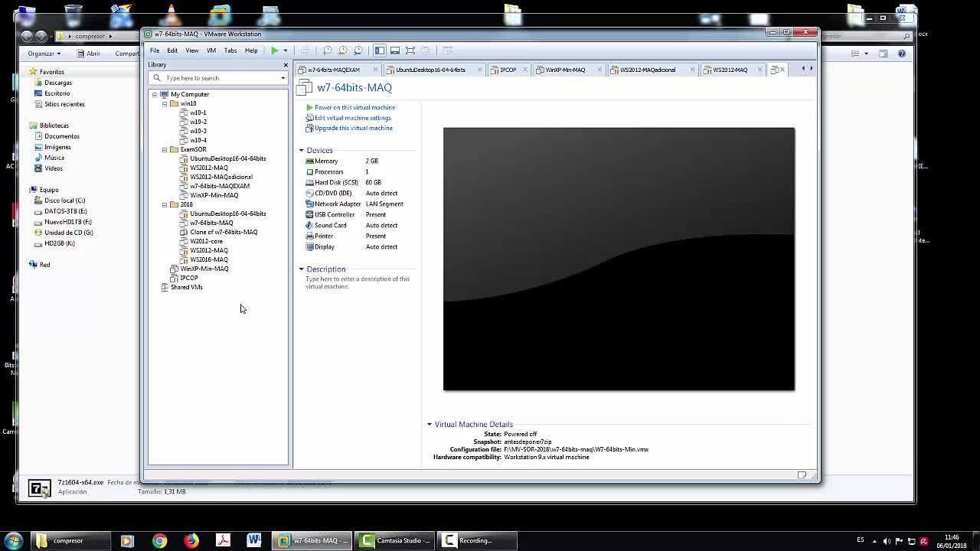Switch to the IPCOP tab
Screen dimensions: 980x551
[508, 70]
